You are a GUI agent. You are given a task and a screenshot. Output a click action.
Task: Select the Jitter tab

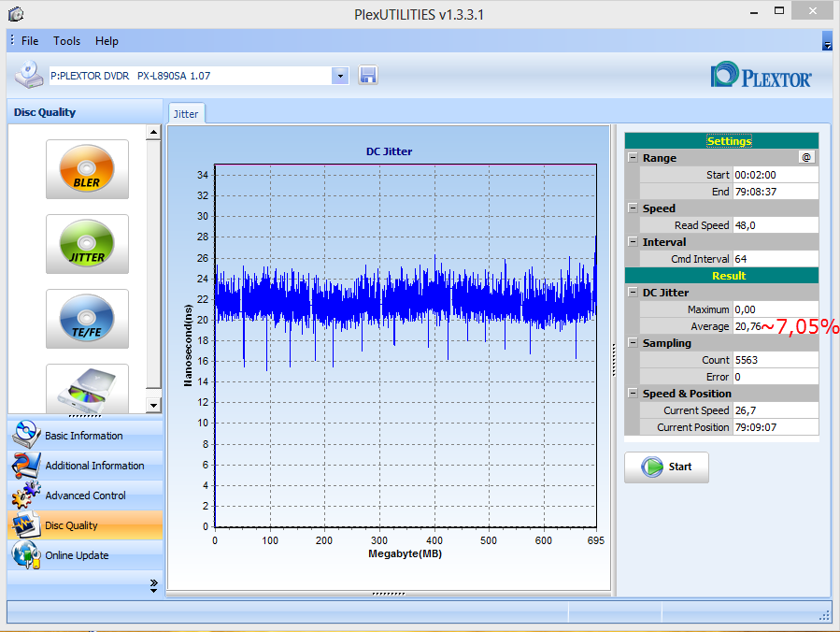click(x=186, y=114)
